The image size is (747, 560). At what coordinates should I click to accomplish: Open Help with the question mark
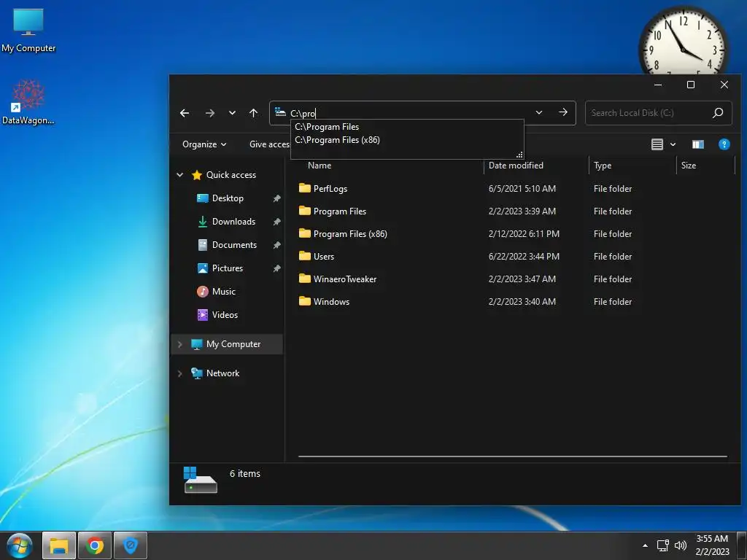[724, 144]
